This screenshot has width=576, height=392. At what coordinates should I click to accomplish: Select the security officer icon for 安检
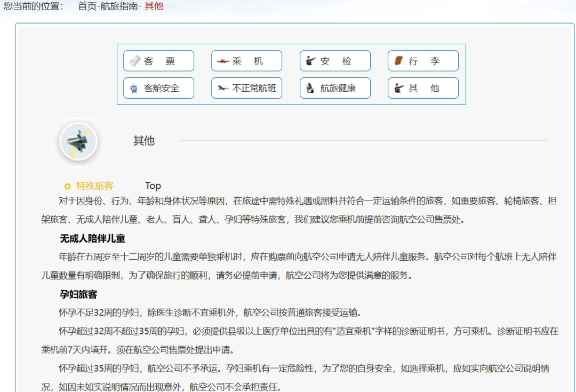(311, 61)
